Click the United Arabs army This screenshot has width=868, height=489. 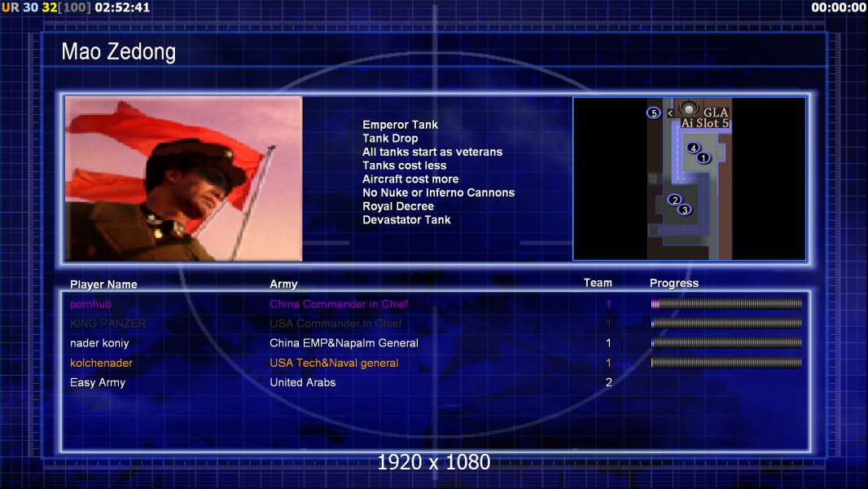(302, 383)
